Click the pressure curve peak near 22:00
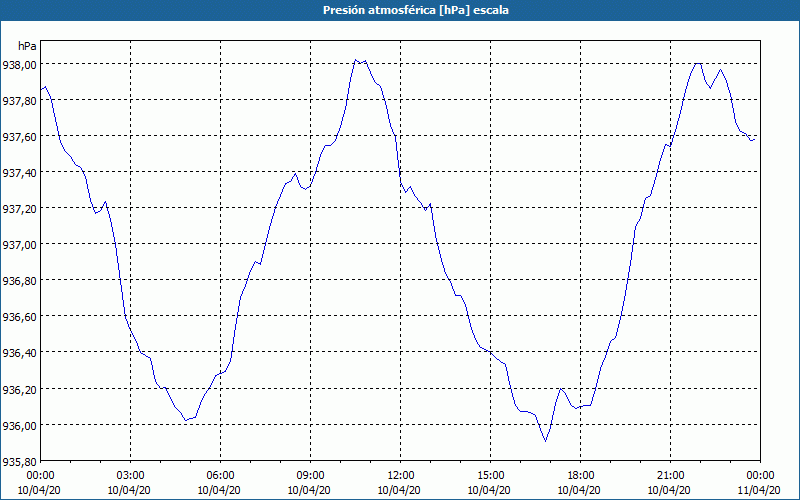The width and height of the screenshot is (800, 500). (698, 63)
